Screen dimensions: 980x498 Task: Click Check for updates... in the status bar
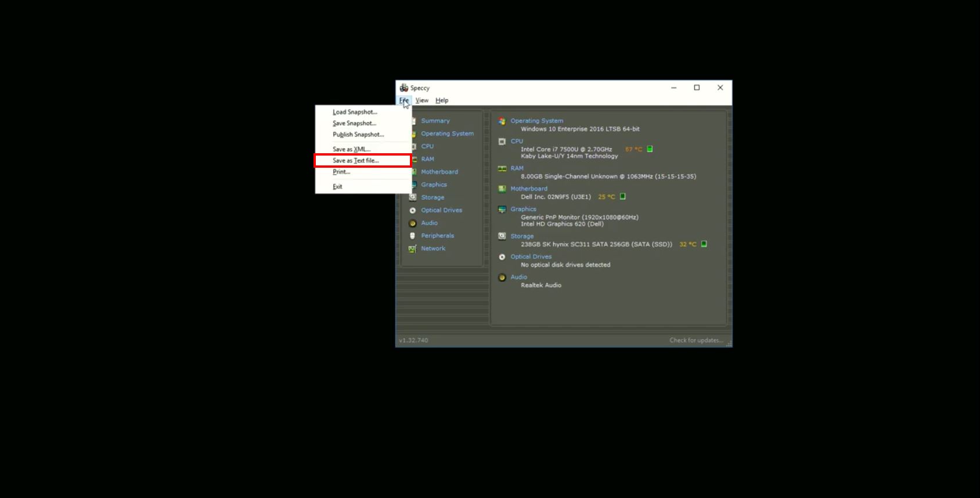point(697,340)
